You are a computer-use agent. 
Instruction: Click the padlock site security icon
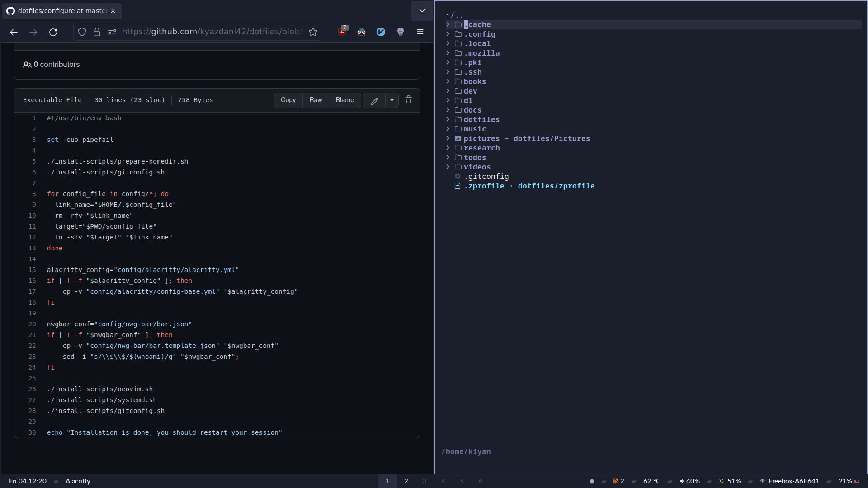pos(97,32)
